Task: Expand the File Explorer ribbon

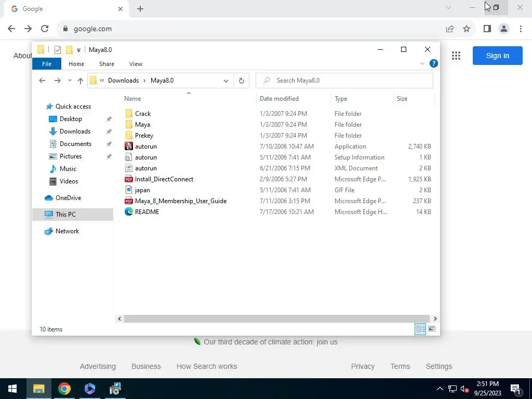Action: point(422,63)
